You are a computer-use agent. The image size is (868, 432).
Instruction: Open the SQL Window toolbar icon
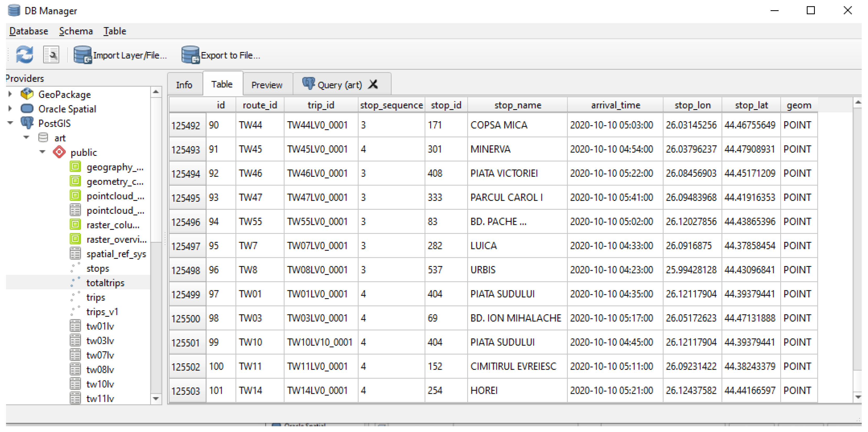click(x=51, y=54)
